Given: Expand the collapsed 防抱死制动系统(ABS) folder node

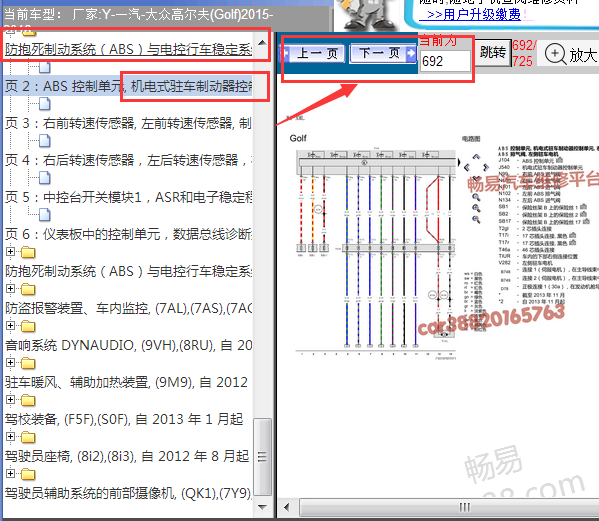Looking at the screenshot, I should coord(11,252).
